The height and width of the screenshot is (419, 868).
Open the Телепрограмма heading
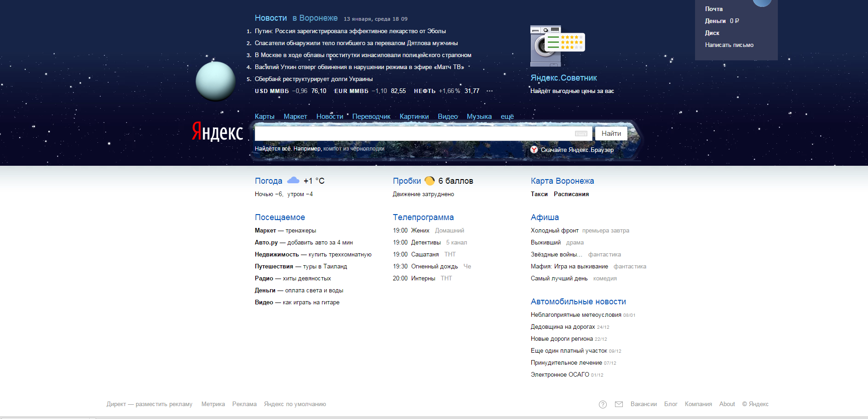(423, 217)
